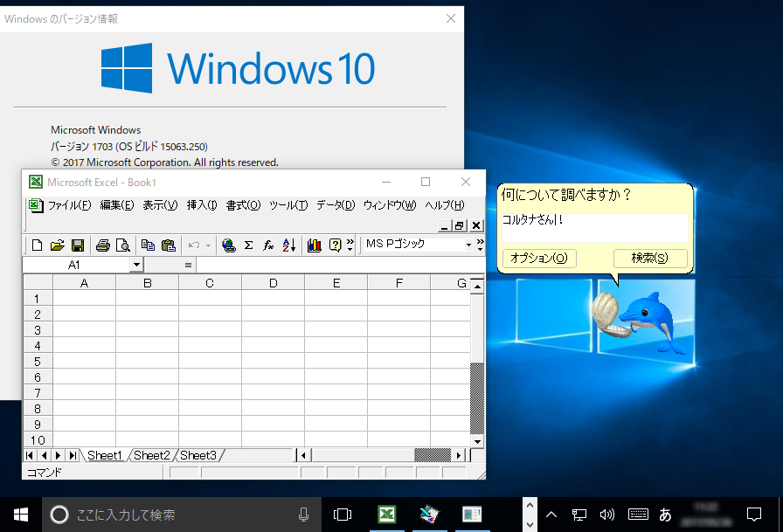Sort ascending with A-Z icon
Viewport: 783px width, 532px height.
pyautogui.click(x=289, y=245)
